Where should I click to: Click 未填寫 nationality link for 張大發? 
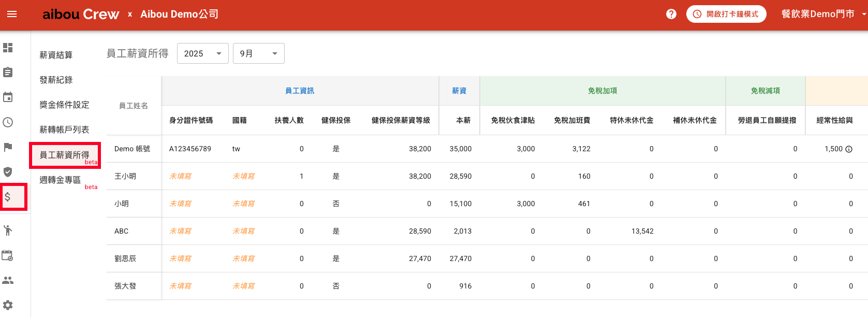tap(243, 286)
